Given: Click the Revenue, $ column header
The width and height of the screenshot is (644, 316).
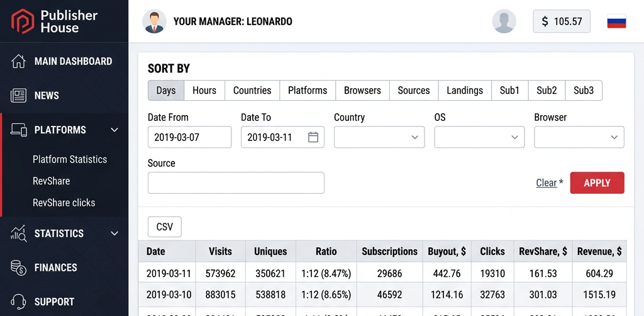Looking at the screenshot, I should (599, 252).
